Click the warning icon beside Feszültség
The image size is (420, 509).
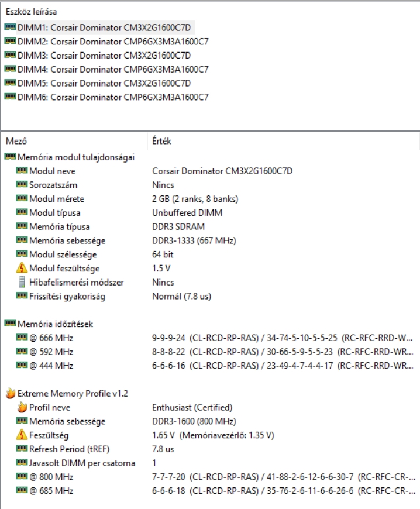point(22,436)
